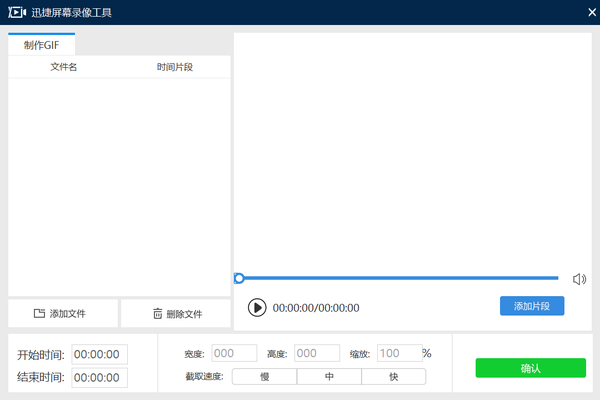Image resolution: width=600 pixels, height=400 pixels.
Task: Click the 时间片段 column header
Action: (175, 67)
